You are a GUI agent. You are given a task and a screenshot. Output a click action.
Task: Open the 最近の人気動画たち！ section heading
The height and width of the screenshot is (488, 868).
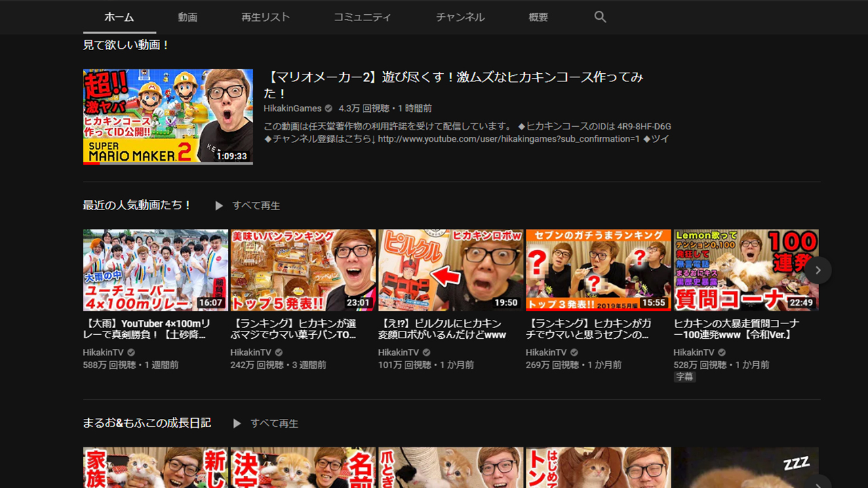138,205
